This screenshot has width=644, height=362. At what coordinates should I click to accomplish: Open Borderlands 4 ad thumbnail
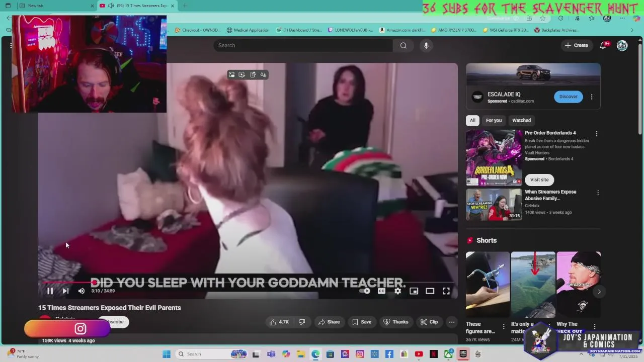(494, 157)
